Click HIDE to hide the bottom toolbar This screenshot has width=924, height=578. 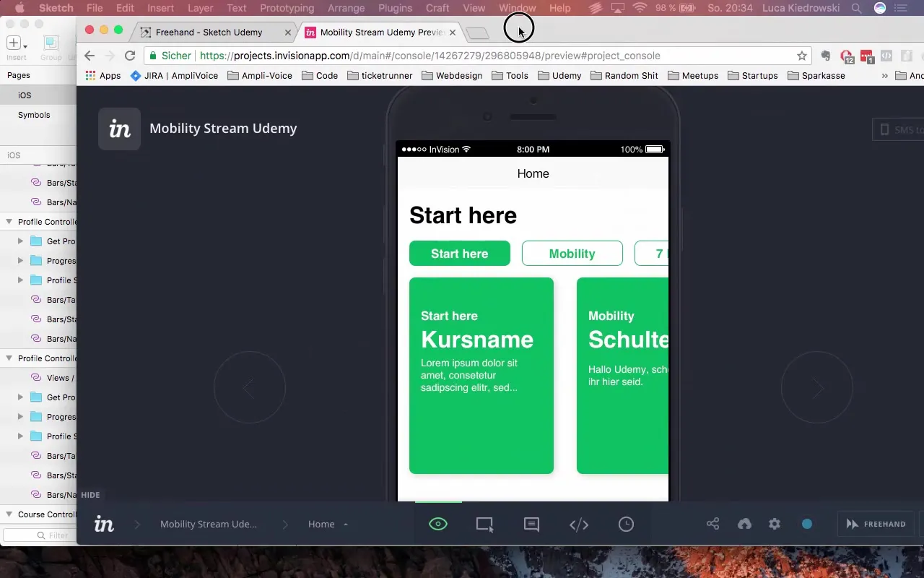90,495
